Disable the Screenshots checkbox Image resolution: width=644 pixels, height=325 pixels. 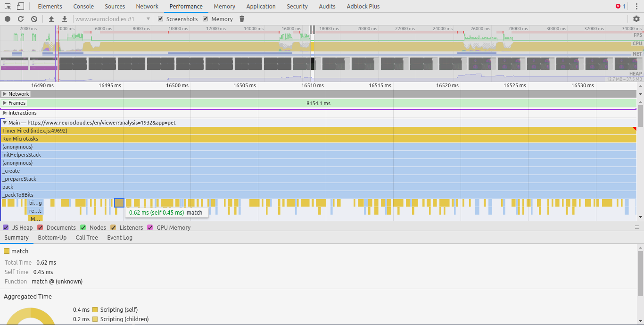[x=159, y=19]
